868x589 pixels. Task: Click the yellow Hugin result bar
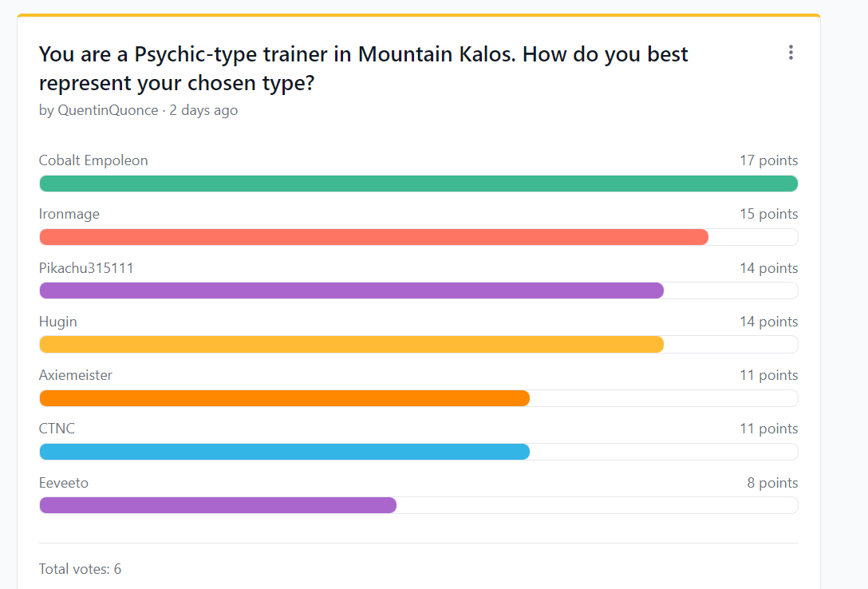click(352, 344)
